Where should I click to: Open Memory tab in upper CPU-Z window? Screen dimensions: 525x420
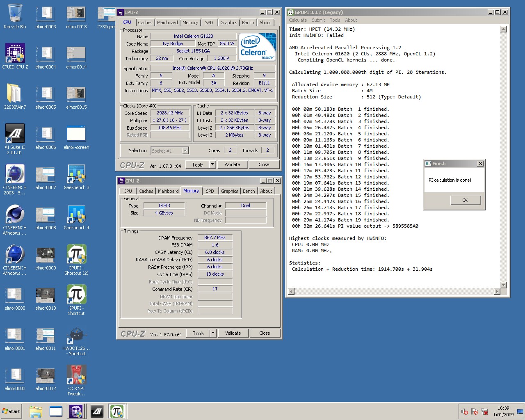(x=190, y=23)
